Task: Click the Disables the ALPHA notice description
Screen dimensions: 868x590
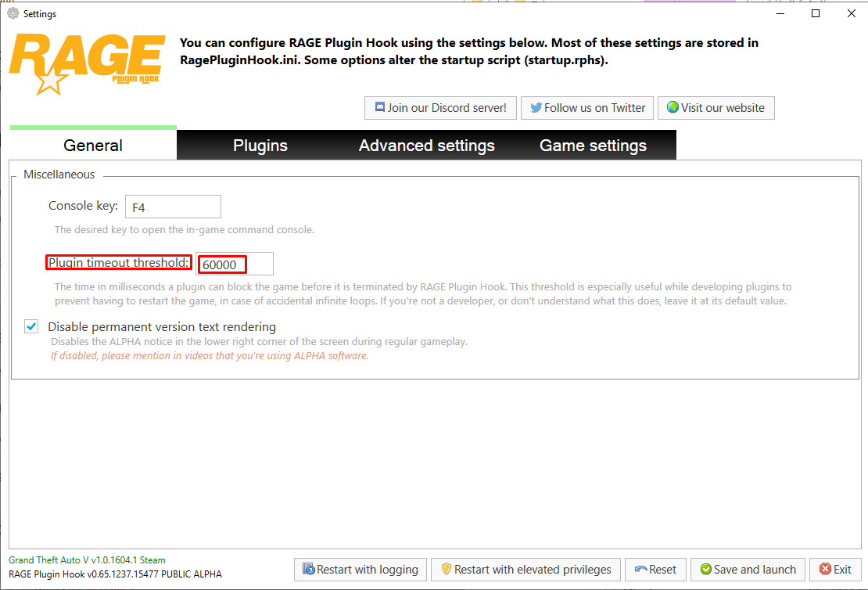Action: point(259,342)
